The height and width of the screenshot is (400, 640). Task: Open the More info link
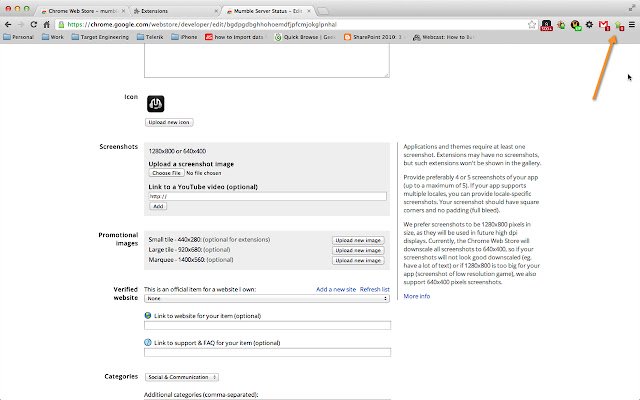pyautogui.click(x=417, y=296)
